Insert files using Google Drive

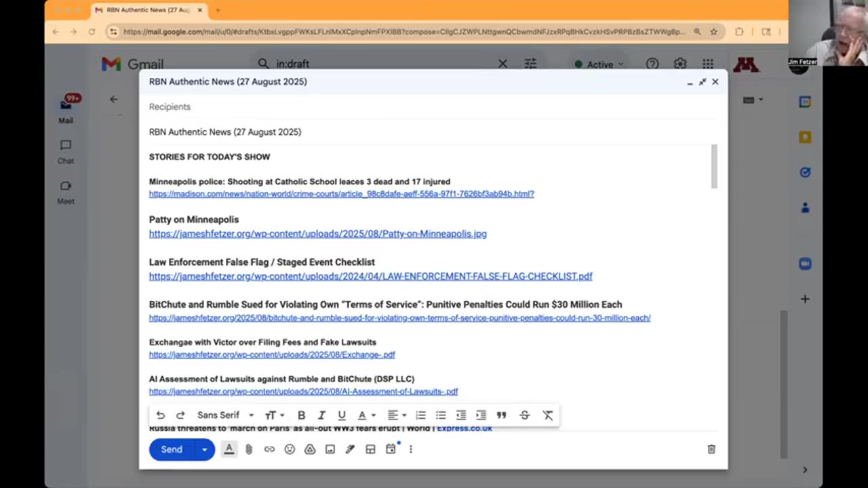tap(310, 449)
